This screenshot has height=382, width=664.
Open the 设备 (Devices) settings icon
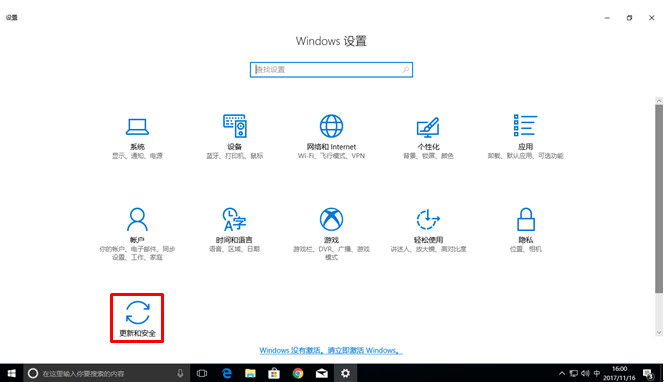[235, 126]
